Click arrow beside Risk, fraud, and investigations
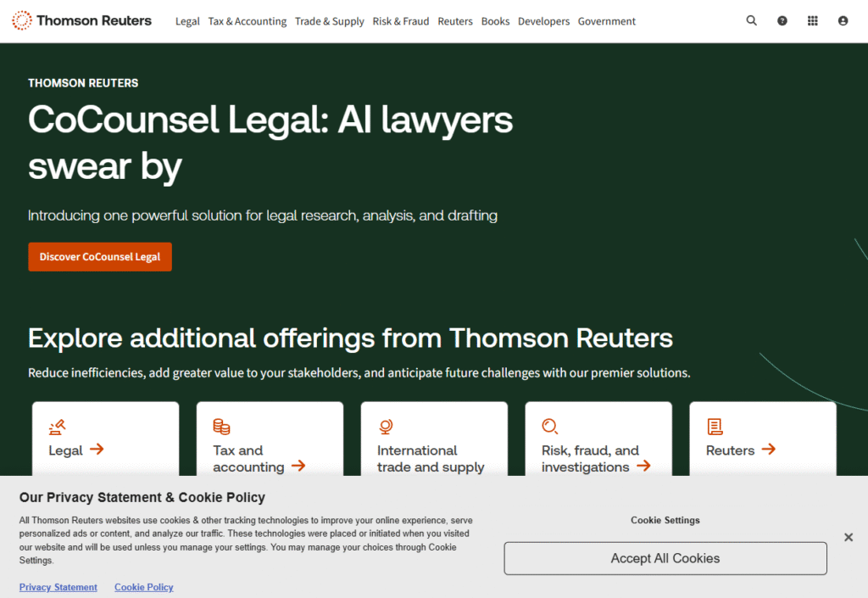868x598 pixels. pos(643,466)
